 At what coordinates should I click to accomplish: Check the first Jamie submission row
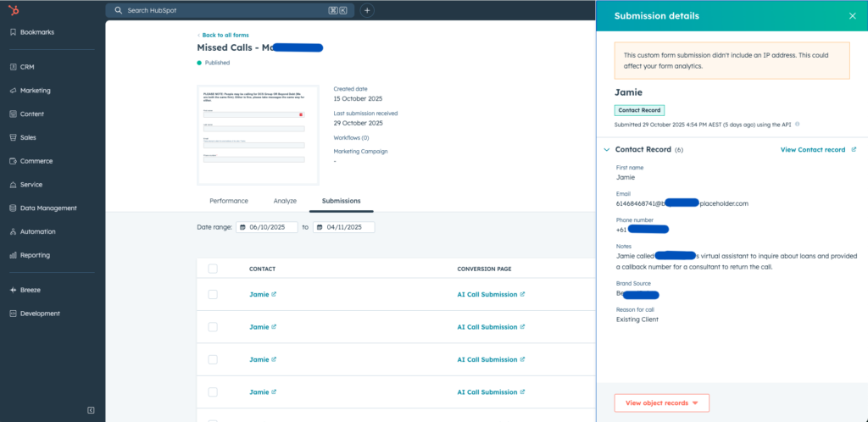[213, 295]
